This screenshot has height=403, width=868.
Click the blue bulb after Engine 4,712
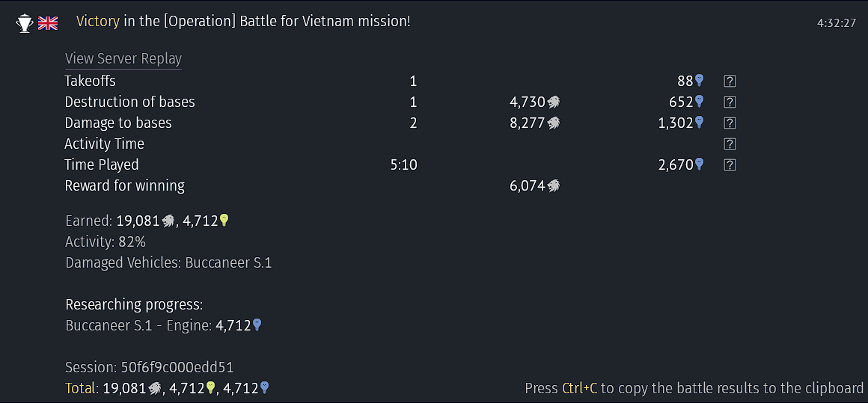(x=257, y=325)
